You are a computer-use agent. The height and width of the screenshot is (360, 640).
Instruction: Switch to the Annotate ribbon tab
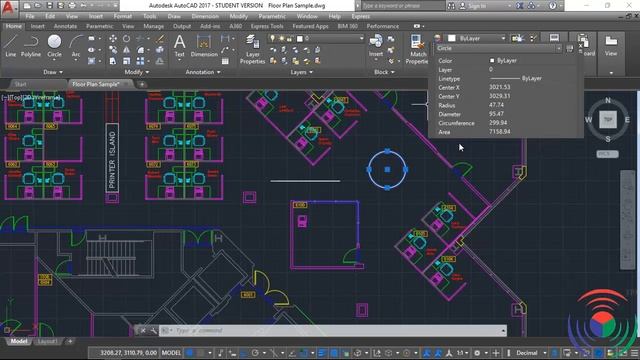(65, 26)
